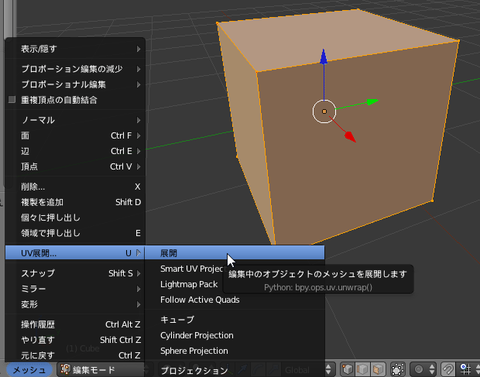Image resolution: width=480 pixels, height=377 pixels.
Task: Choose Sphere Projection option
Action: click(235, 351)
